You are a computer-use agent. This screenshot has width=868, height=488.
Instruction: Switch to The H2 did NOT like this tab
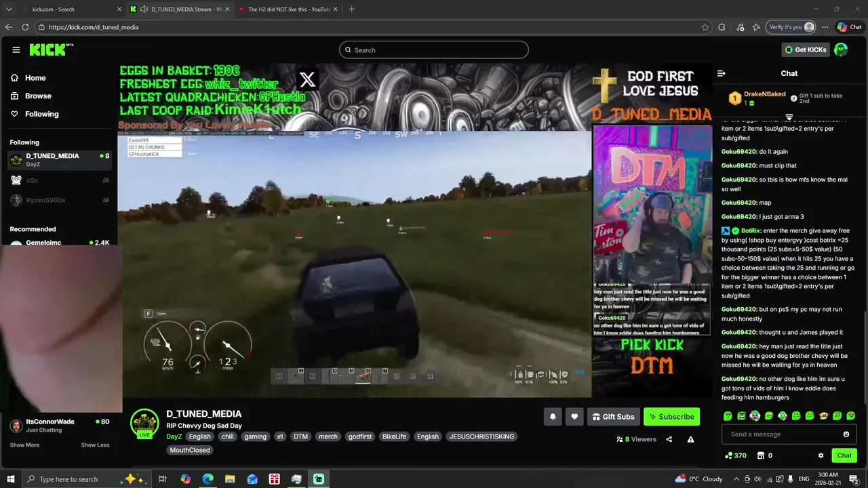[289, 9]
